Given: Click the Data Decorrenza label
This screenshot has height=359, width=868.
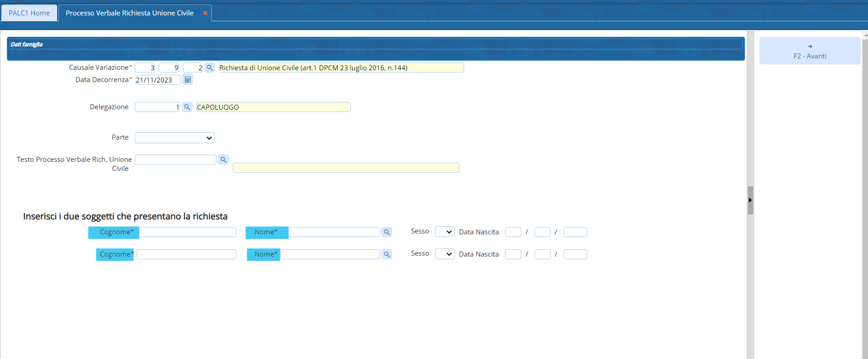Looking at the screenshot, I should coord(103,80).
